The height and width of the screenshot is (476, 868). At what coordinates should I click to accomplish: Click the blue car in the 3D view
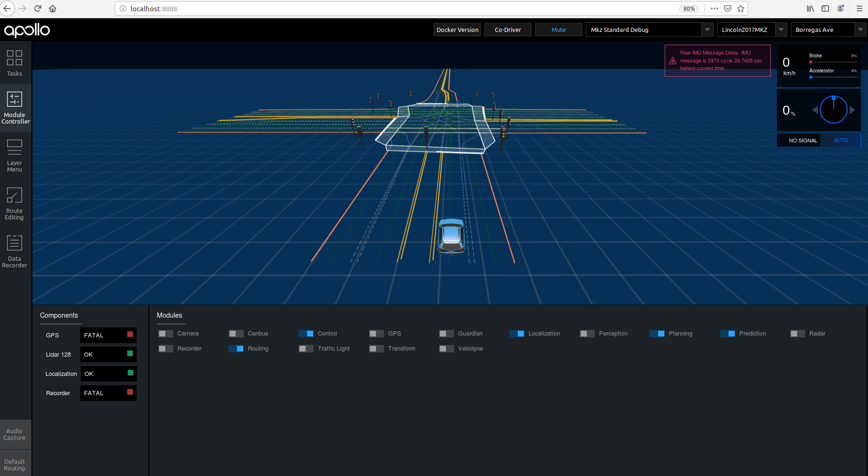451,236
